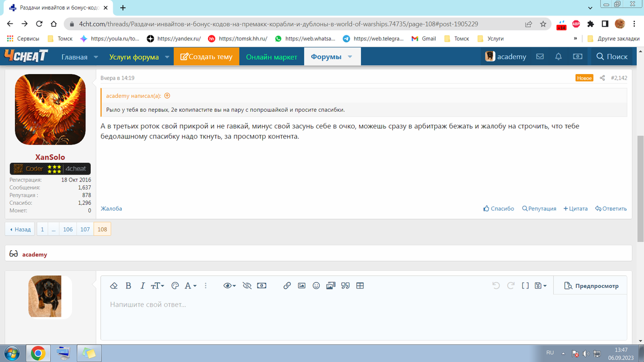Viewport: 644px width, 362px height.
Task: Insert a link using the chain icon
Action: 287,286
